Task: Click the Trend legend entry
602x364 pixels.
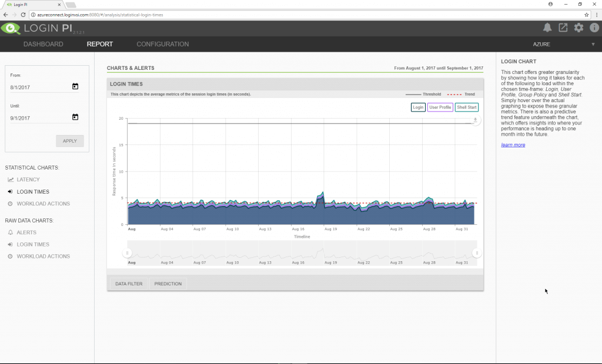Action: coord(461,94)
